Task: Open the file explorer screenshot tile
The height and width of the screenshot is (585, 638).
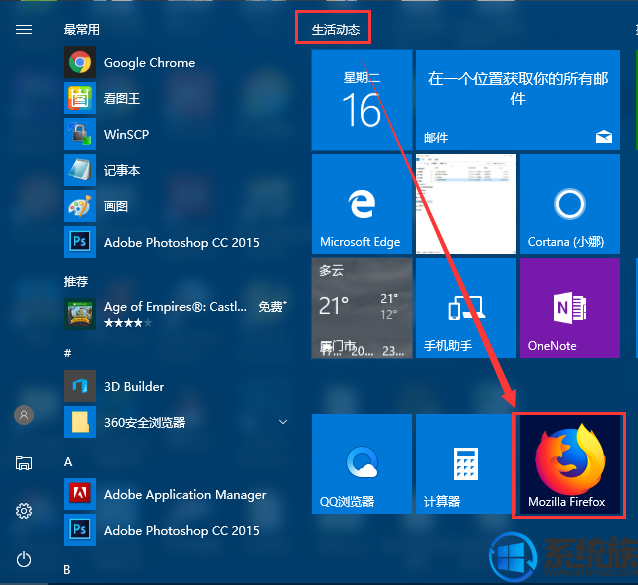Action: [466, 204]
